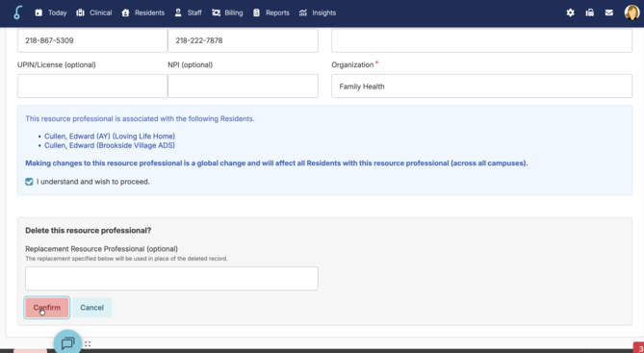Open the Billing menu
The width and height of the screenshot is (644, 353).
233,13
